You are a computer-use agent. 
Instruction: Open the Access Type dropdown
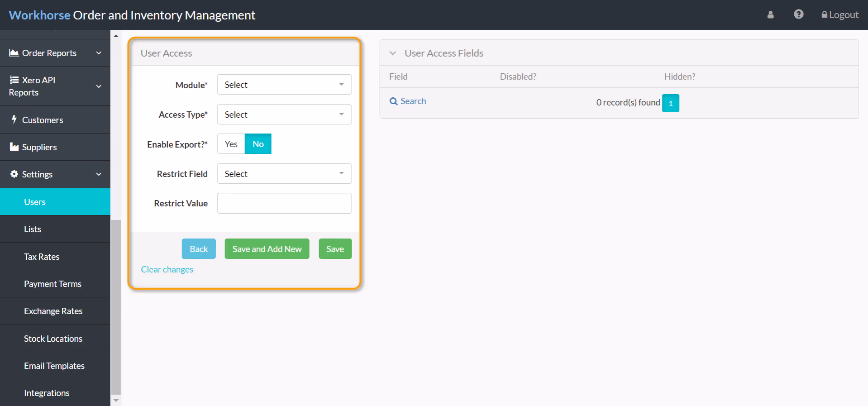pyautogui.click(x=284, y=115)
